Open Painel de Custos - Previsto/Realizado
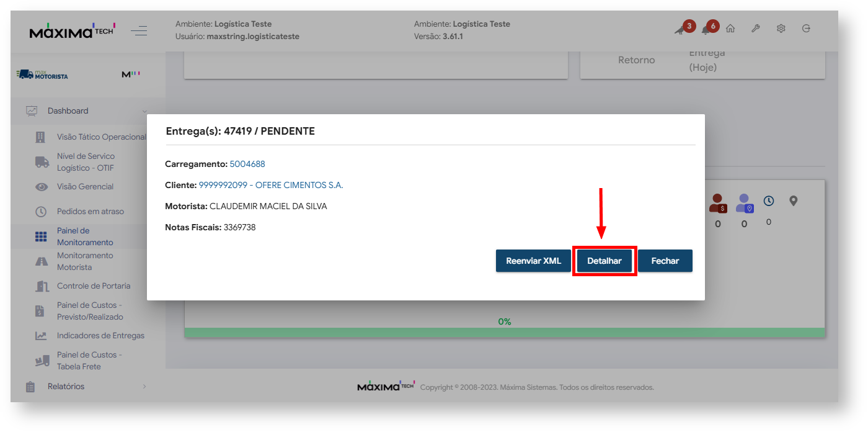The image size is (868, 432). [90, 311]
